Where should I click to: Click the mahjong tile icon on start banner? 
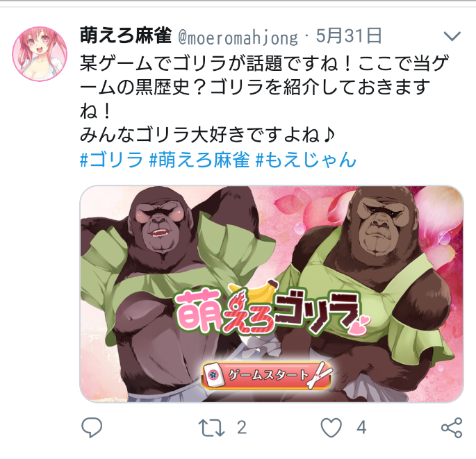215,375
